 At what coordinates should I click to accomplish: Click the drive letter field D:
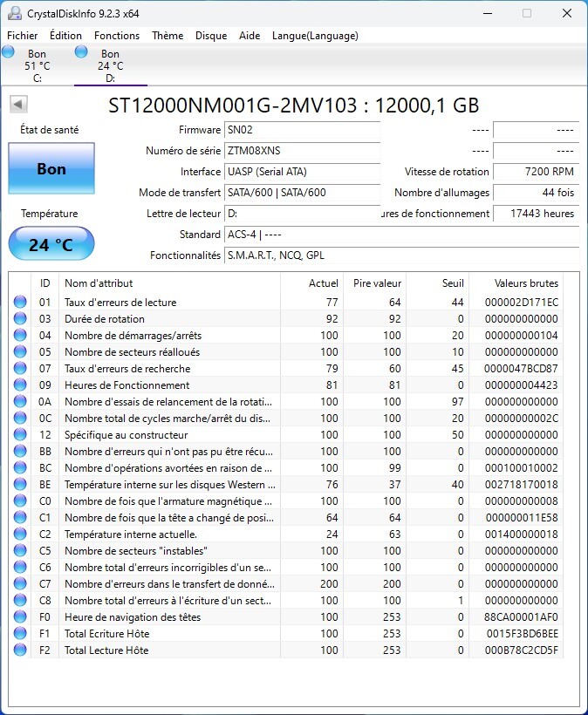303,214
